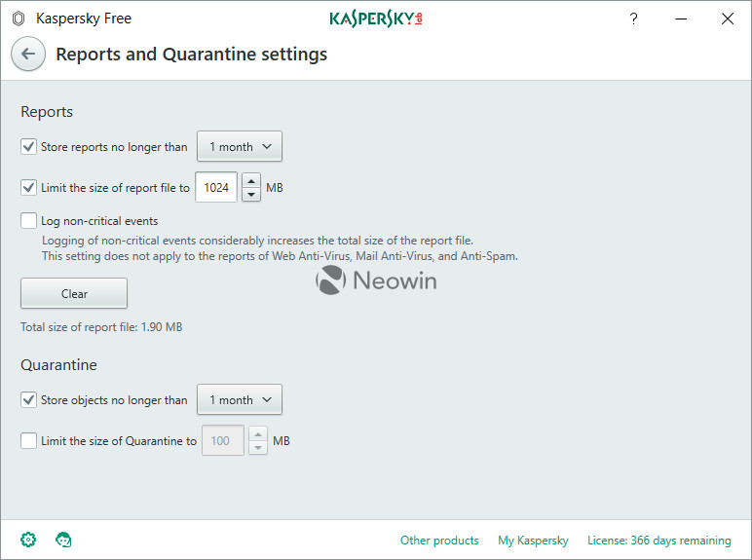Image resolution: width=752 pixels, height=560 pixels.
Task: Click the Kaspersky Lab logo
Action: 376,19
